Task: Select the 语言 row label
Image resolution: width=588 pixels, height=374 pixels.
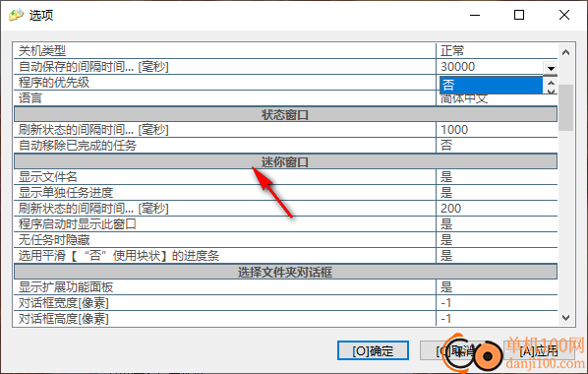Action: coord(30,98)
